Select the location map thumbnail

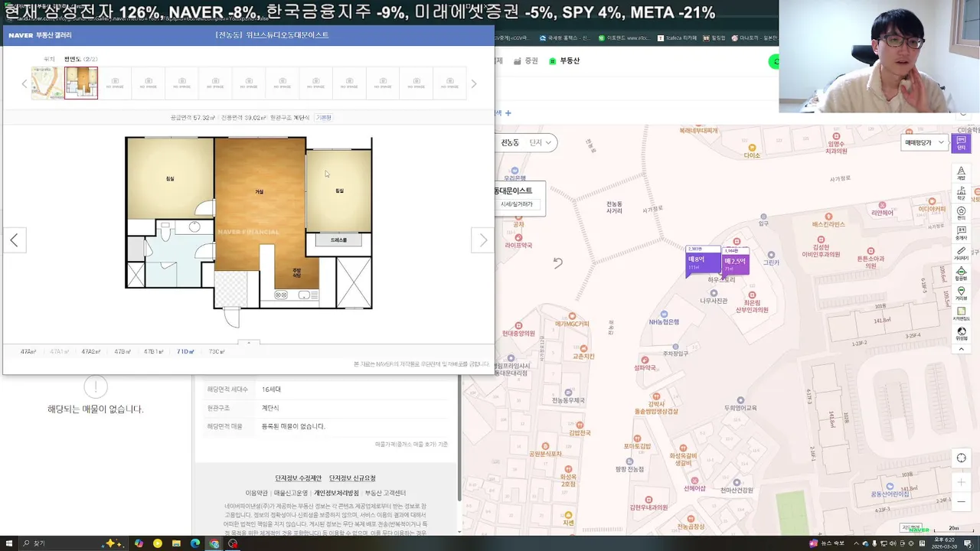pos(47,83)
